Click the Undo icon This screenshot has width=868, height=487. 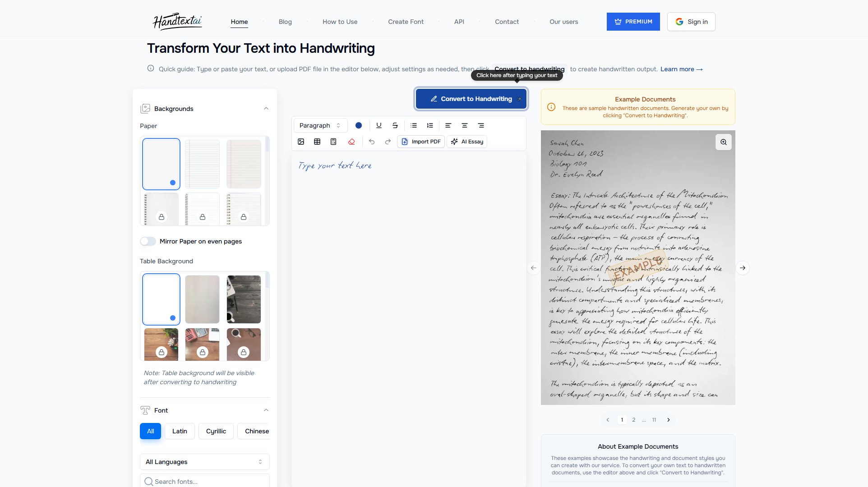371,142
